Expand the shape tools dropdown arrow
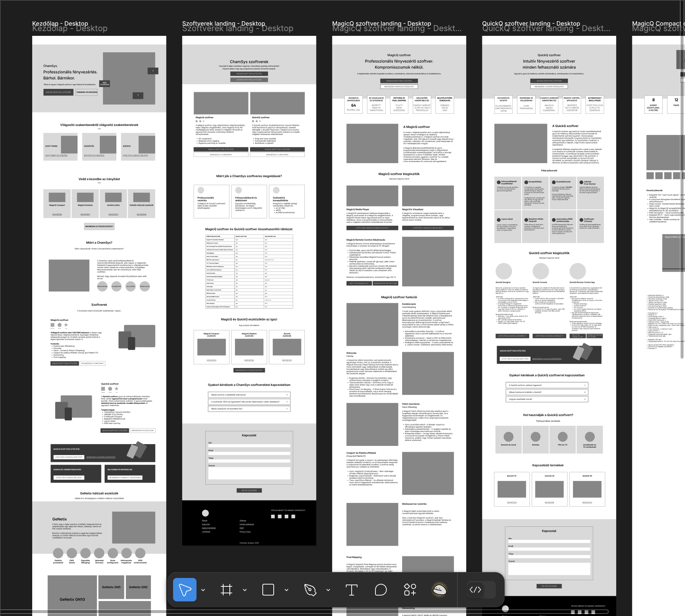The height and width of the screenshot is (616, 685). (287, 590)
